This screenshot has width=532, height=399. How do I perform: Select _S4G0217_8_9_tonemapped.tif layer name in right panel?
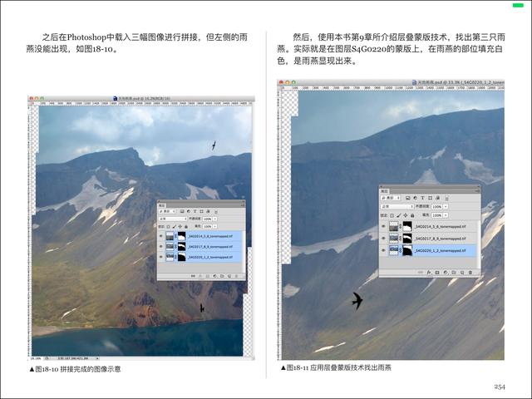click(441, 238)
